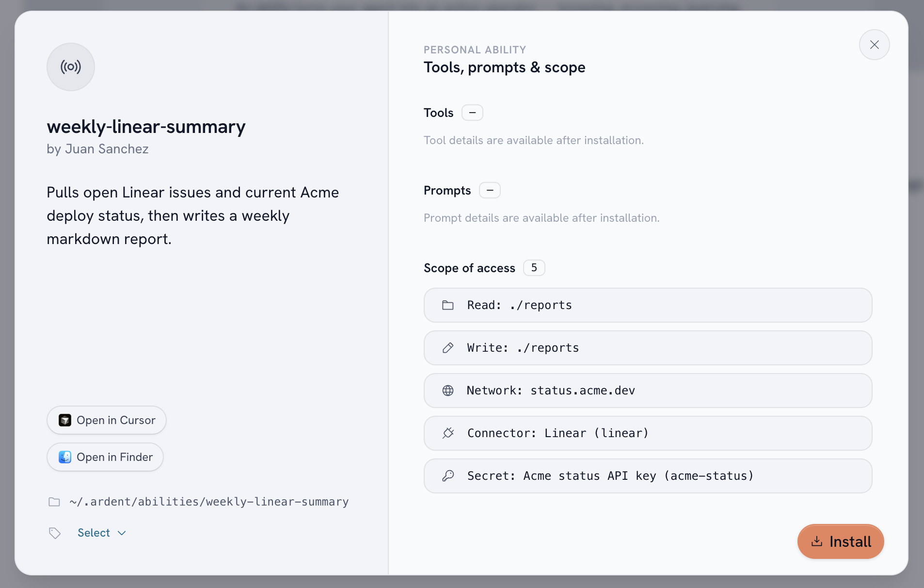The width and height of the screenshot is (924, 588).
Task: Click the plug icon in the Connector row
Action: pyautogui.click(x=448, y=433)
